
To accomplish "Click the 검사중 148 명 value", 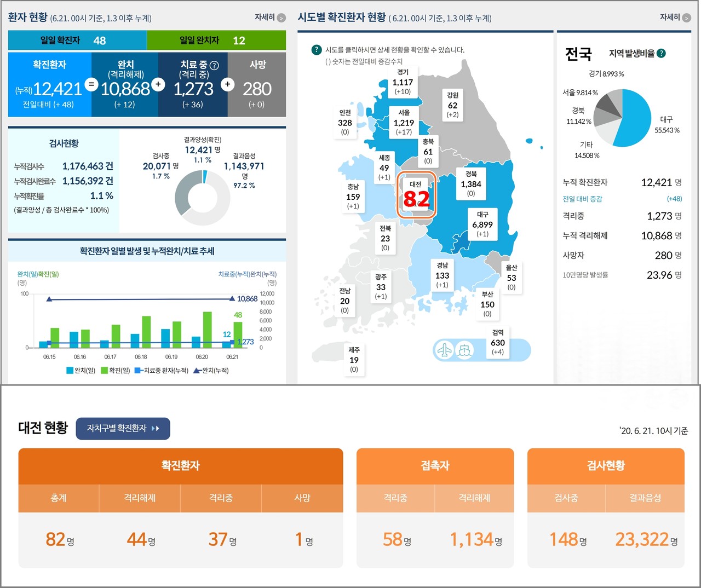I will (568, 540).
